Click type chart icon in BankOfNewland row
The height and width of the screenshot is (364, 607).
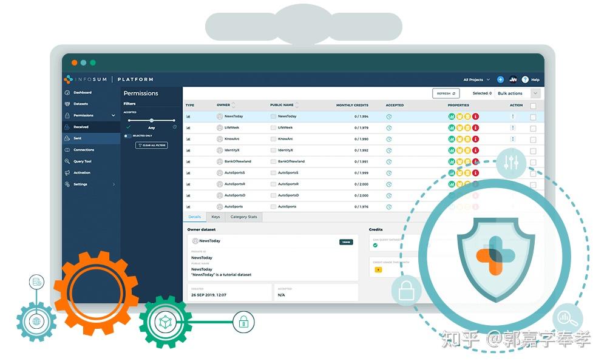[188, 162]
